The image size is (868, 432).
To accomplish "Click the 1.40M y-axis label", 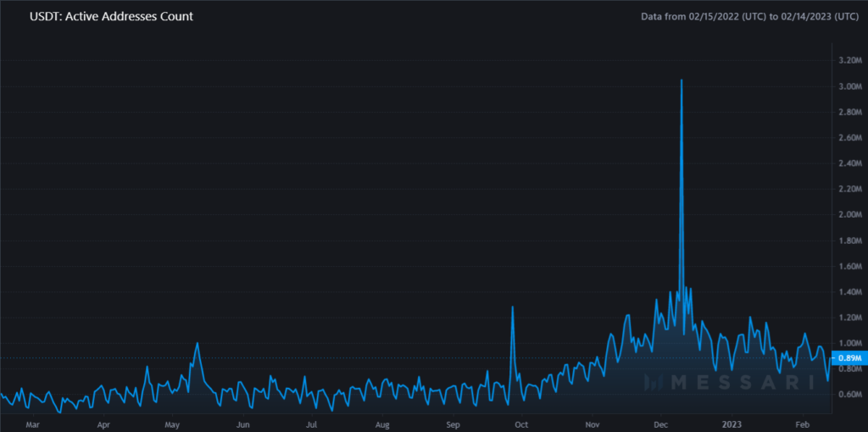I will [x=849, y=292].
